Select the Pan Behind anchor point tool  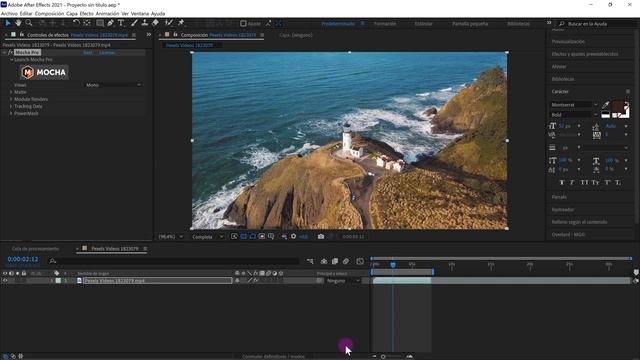(x=87, y=23)
